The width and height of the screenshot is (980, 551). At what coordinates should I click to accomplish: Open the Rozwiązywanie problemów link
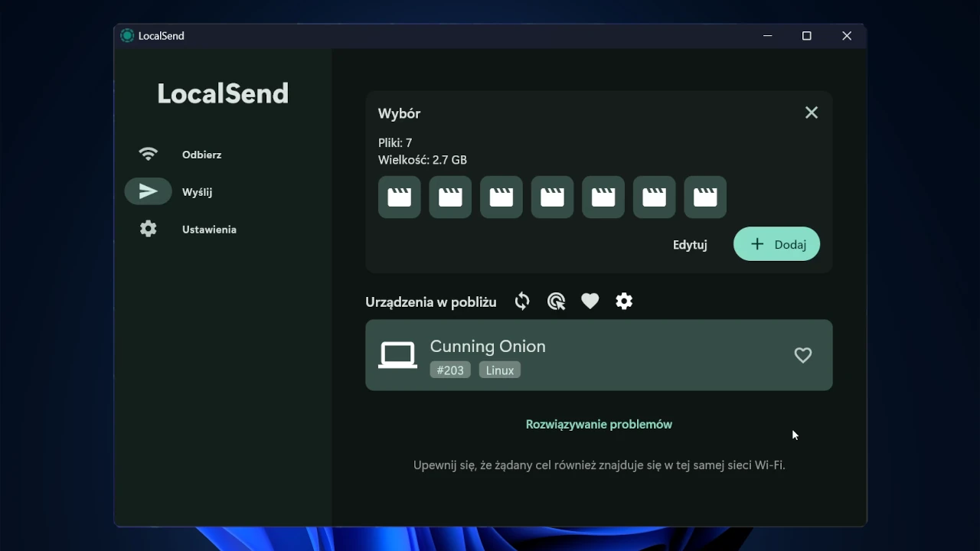[x=599, y=425]
